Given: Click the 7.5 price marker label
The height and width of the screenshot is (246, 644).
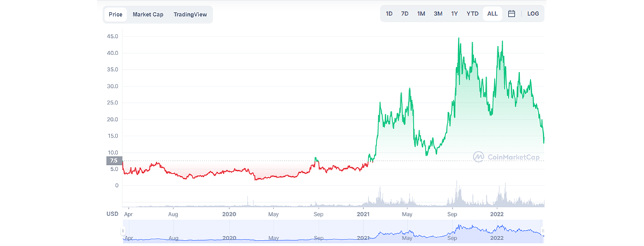Looking at the screenshot, I should point(114,161).
